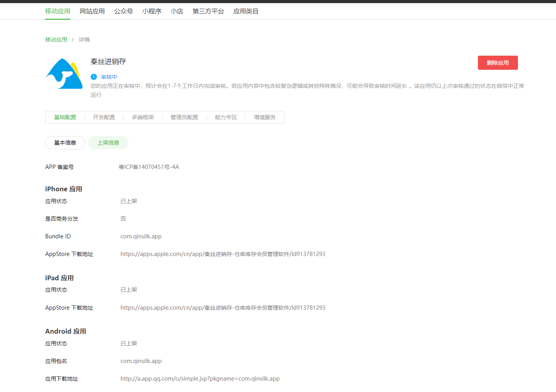This screenshot has height=392, width=556.
Task: Click the 是否商务分发 value 否
Action: (x=123, y=219)
